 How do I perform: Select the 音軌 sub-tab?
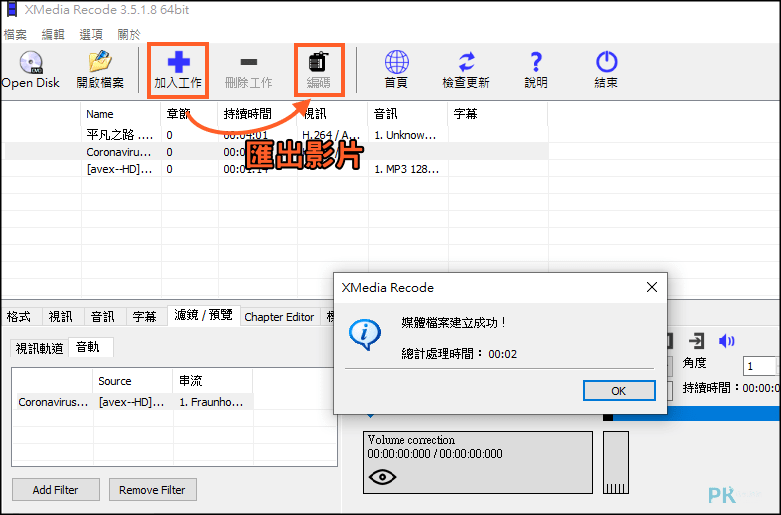pyautogui.click(x=91, y=347)
